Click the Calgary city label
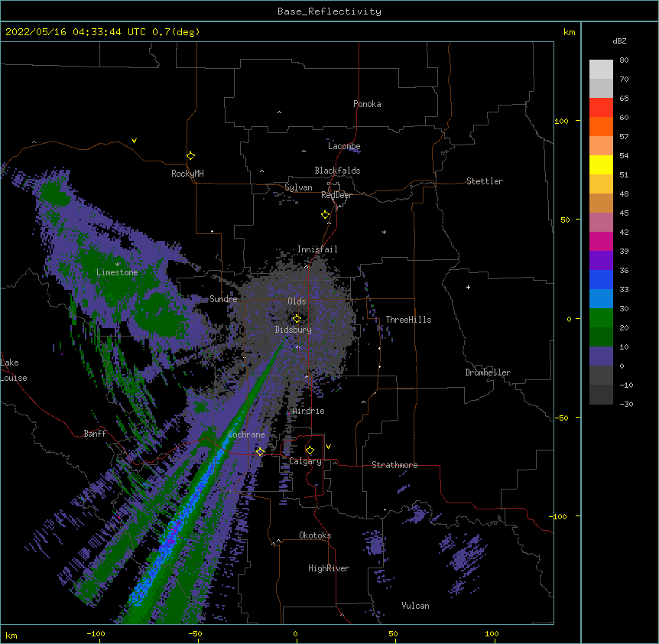The height and width of the screenshot is (644, 659). [305, 461]
